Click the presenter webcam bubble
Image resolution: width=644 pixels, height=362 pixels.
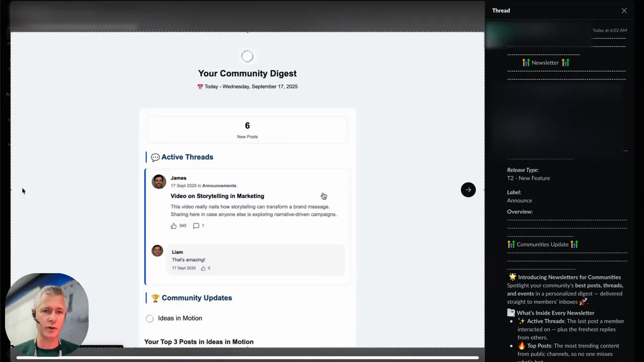click(47, 315)
